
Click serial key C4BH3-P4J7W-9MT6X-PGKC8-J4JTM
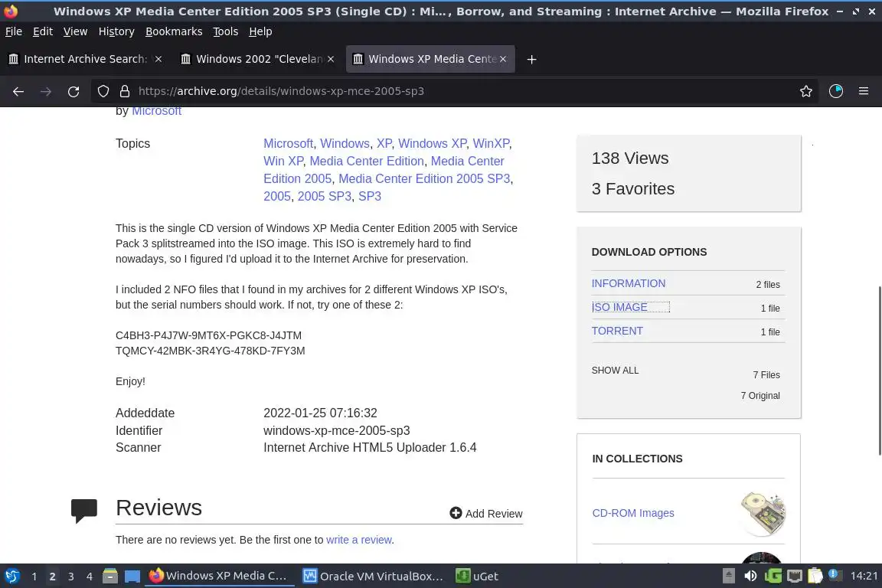click(x=209, y=335)
